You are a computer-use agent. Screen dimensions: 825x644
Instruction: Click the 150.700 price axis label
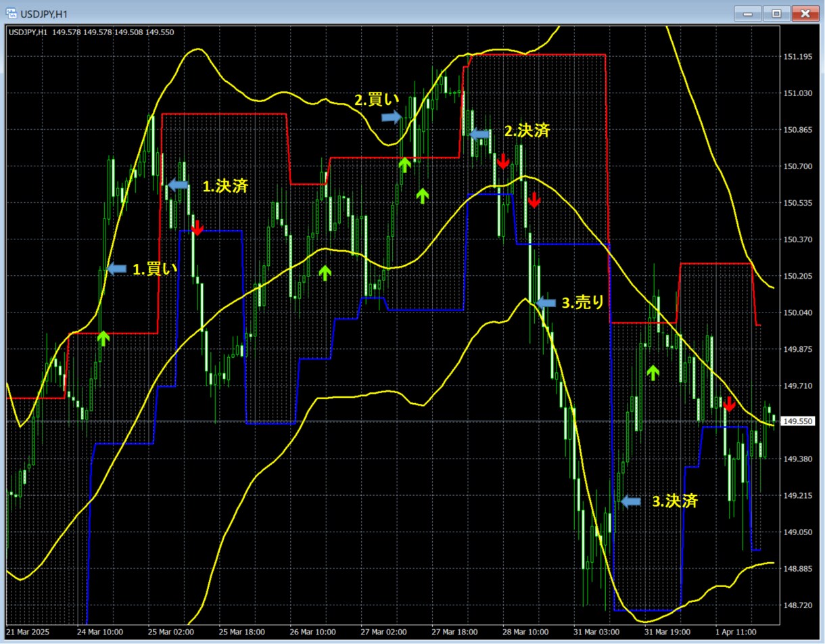click(x=797, y=166)
